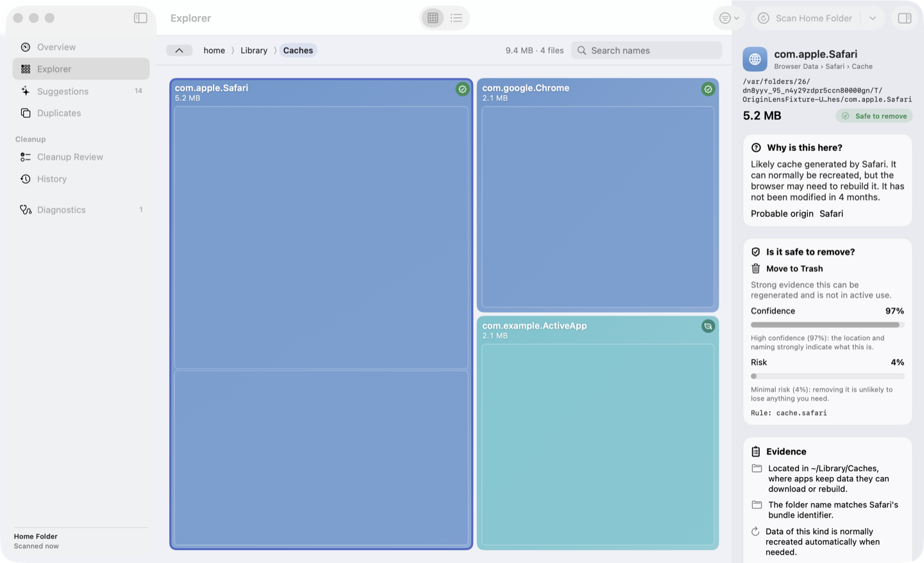Click the Rule: cache.safari text
This screenshot has width=924, height=563.
click(789, 413)
